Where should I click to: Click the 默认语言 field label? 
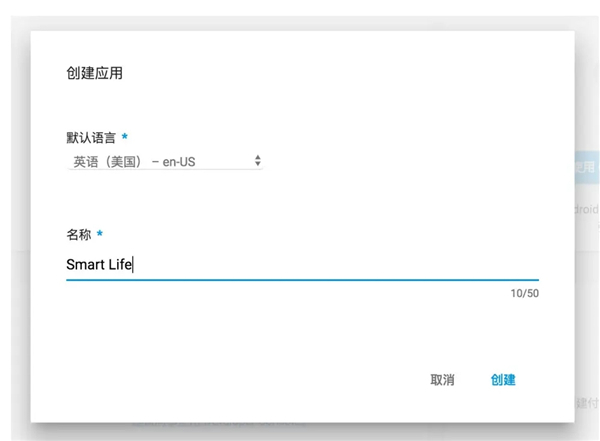[91, 137]
